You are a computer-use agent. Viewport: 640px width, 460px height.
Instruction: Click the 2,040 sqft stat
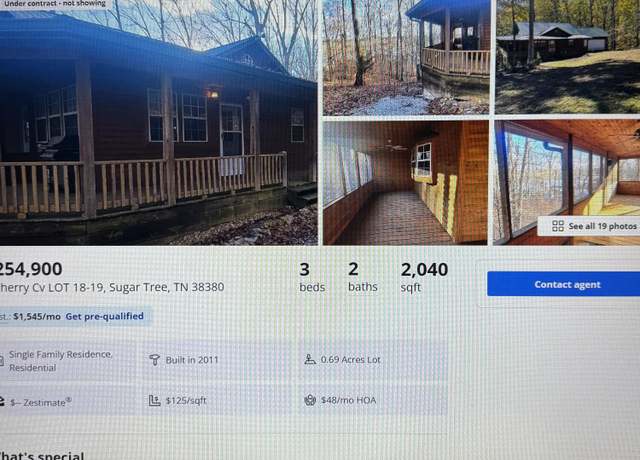coord(424,278)
